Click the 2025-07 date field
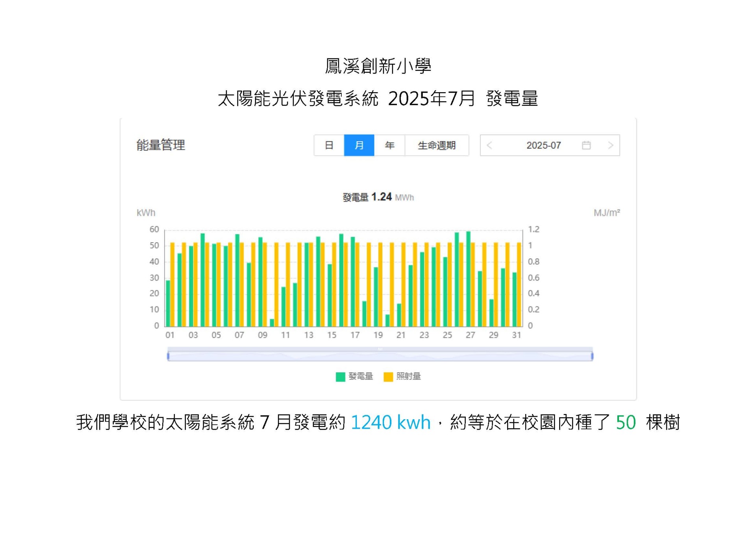This screenshot has width=756, height=535. point(550,145)
